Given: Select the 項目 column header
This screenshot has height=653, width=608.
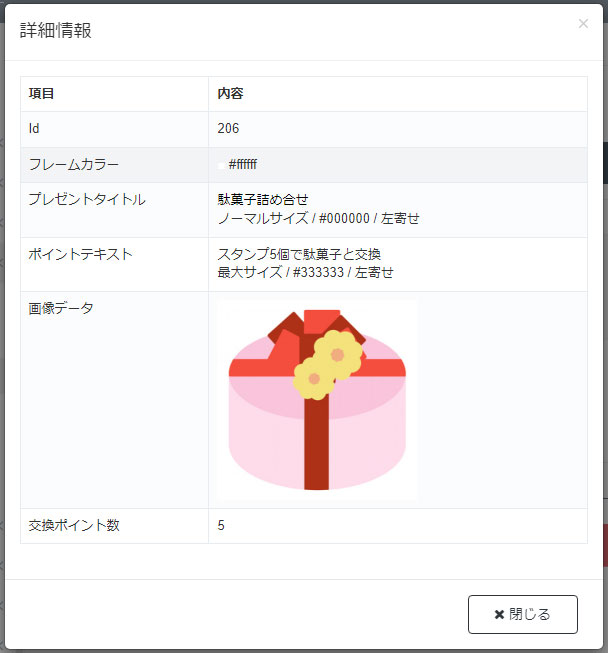Looking at the screenshot, I should pos(42,94).
